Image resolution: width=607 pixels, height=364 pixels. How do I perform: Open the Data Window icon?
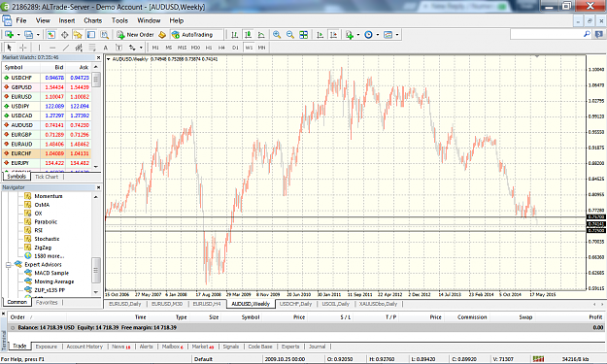(65, 35)
